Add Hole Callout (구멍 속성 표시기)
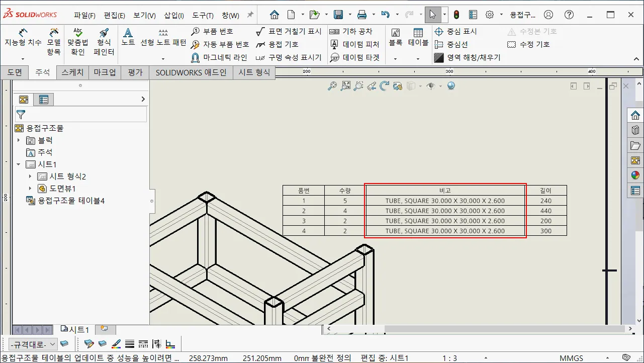 pos(289,57)
